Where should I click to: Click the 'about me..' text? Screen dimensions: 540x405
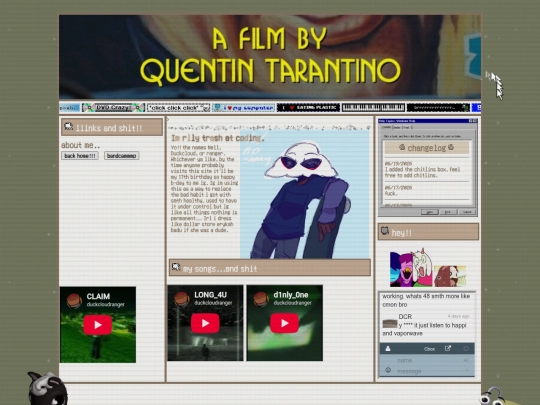pos(80,145)
